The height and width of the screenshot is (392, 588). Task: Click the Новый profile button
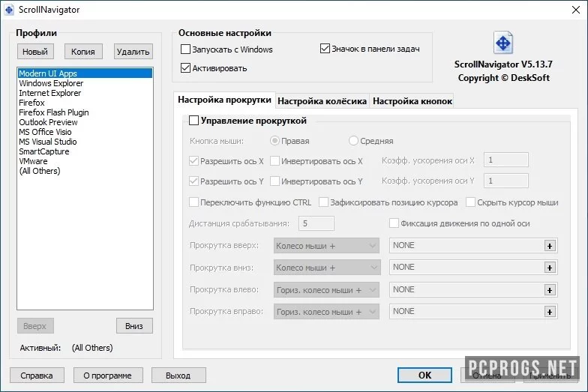(35, 51)
